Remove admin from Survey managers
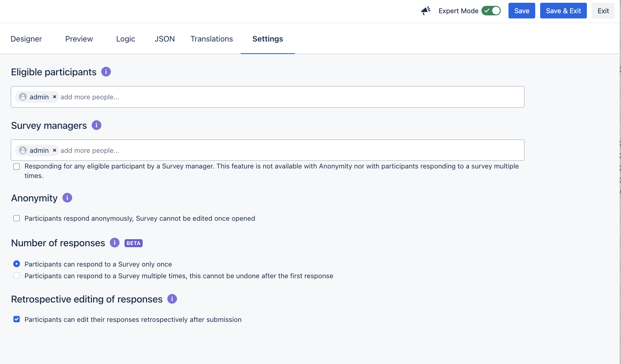Screen dimensions: 621x364 click(x=54, y=150)
